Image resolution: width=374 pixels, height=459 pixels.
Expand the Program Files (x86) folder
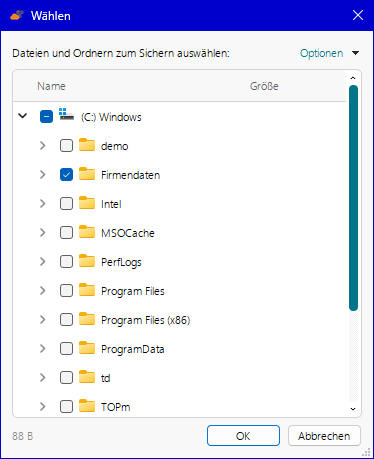pos(42,320)
